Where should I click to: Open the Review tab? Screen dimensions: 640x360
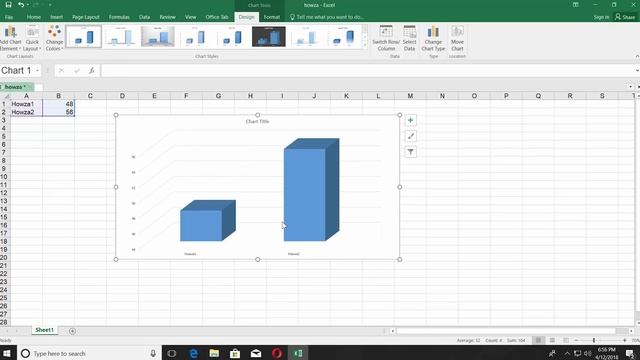click(x=167, y=17)
